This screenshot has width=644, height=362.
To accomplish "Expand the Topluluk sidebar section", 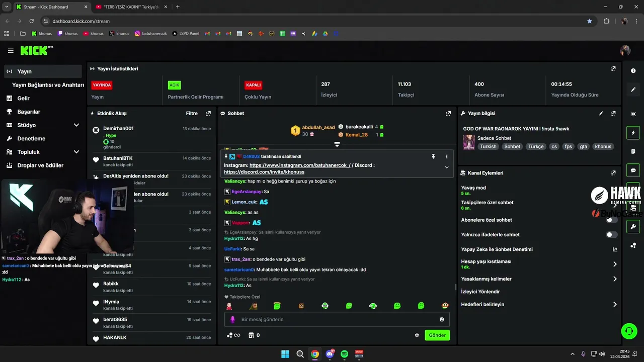I will [76, 152].
